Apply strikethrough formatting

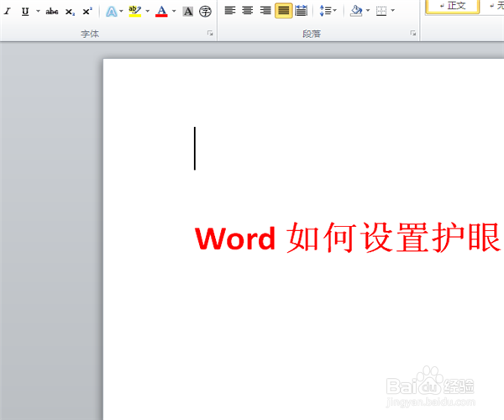[52, 12]
